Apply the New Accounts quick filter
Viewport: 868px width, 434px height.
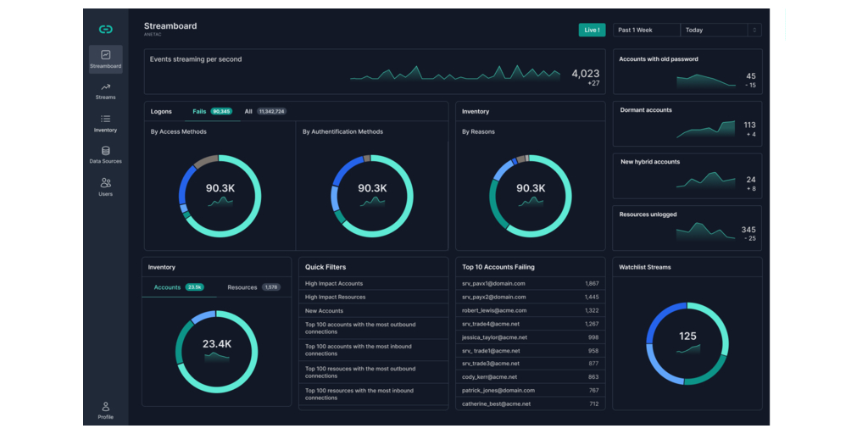click(x=325, y=311)
